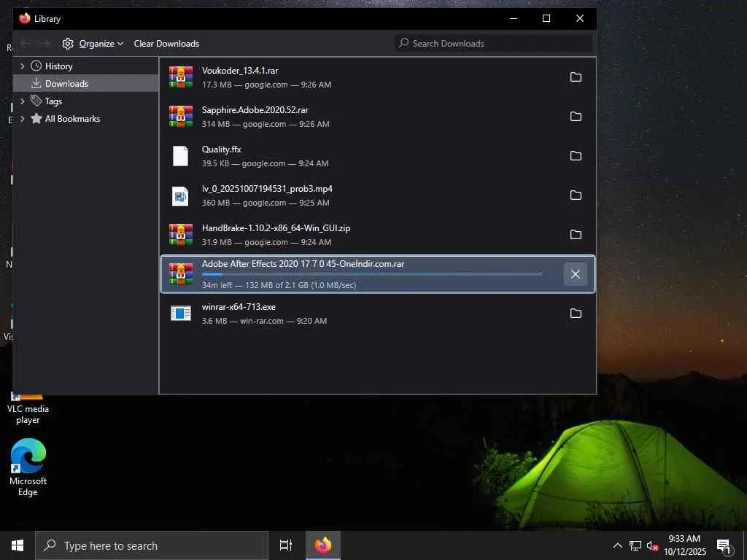Open containing folder for winrar-x64-713.exe

[x=576, y=314]
